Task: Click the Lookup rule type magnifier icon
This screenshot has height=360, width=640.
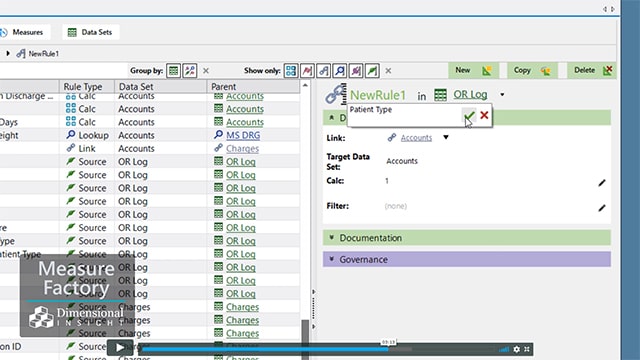Action: pyautogui.click(x=71, y=135)
